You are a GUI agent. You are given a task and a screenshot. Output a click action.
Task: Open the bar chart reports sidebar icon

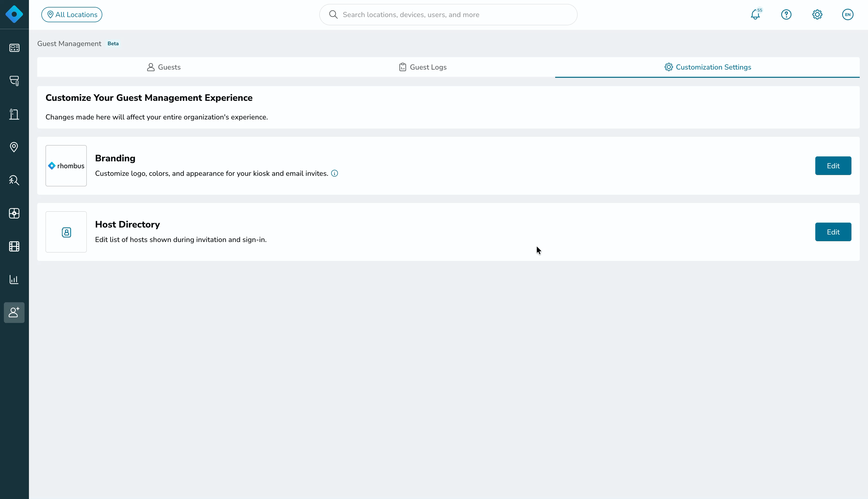point(14,279)
